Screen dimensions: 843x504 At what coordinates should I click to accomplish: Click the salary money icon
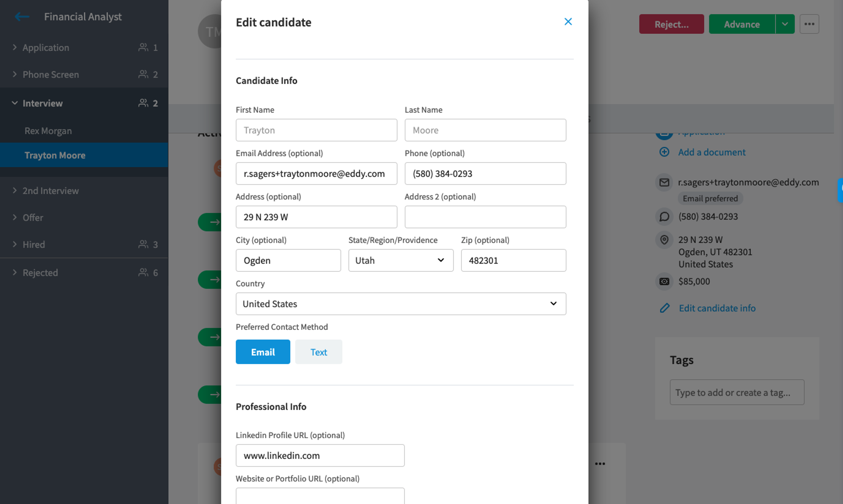664,282
